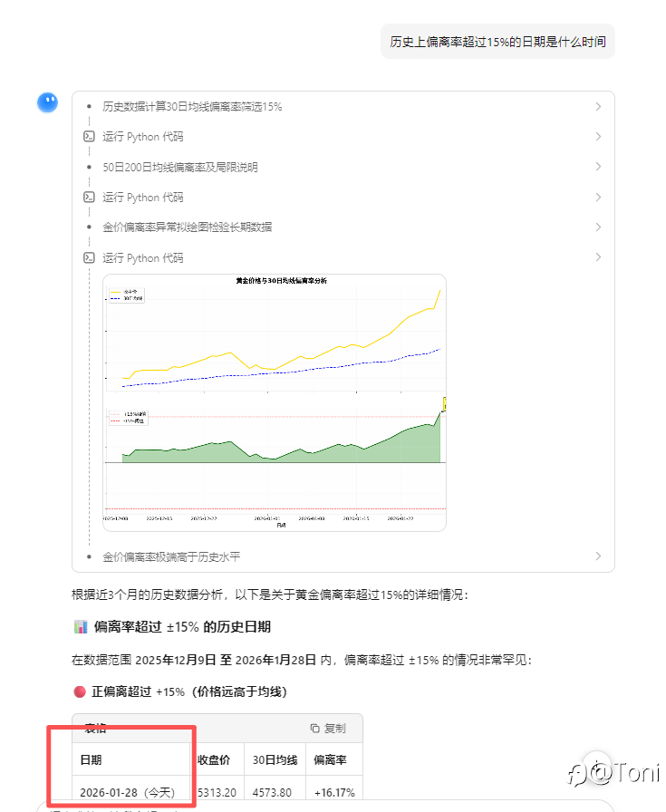Open the gold price deviation chart image

click(275, 403)
